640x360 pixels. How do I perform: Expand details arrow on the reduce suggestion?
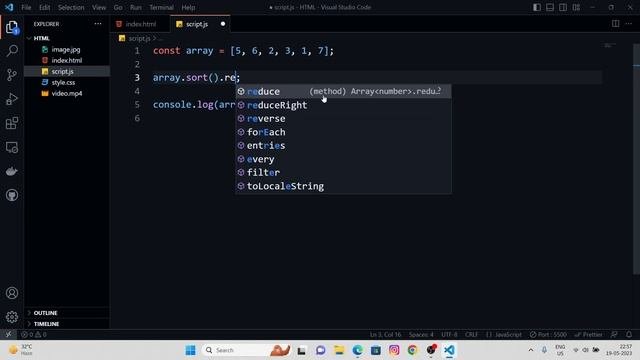[x=439, y=90]
